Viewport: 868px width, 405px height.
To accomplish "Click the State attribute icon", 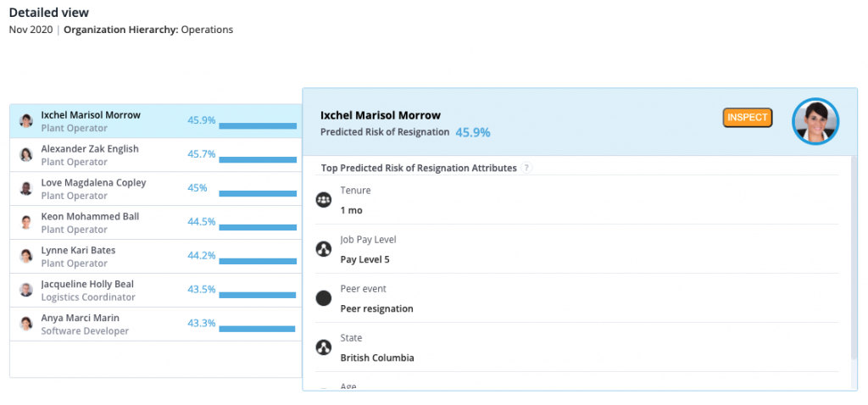I will pos(323,347).
